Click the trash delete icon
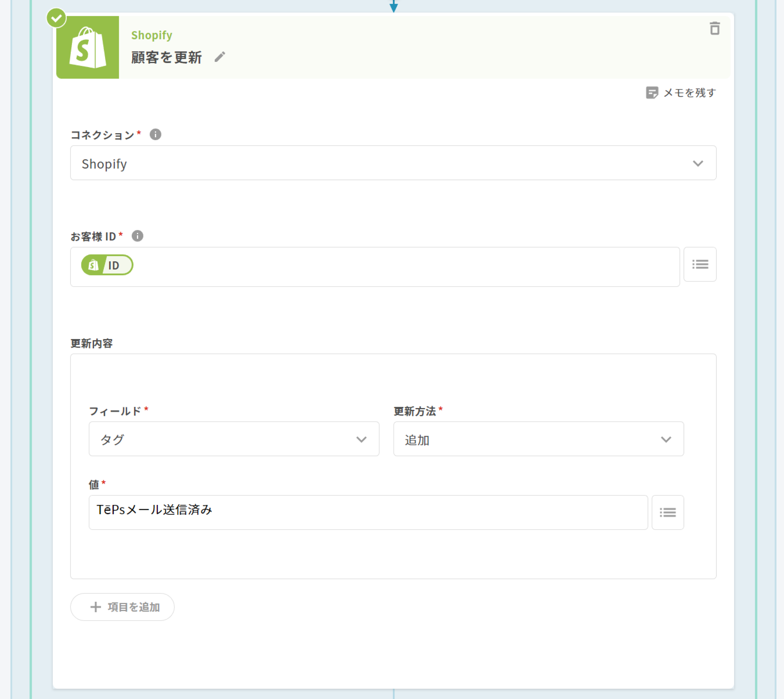 (x=714, y=29)
